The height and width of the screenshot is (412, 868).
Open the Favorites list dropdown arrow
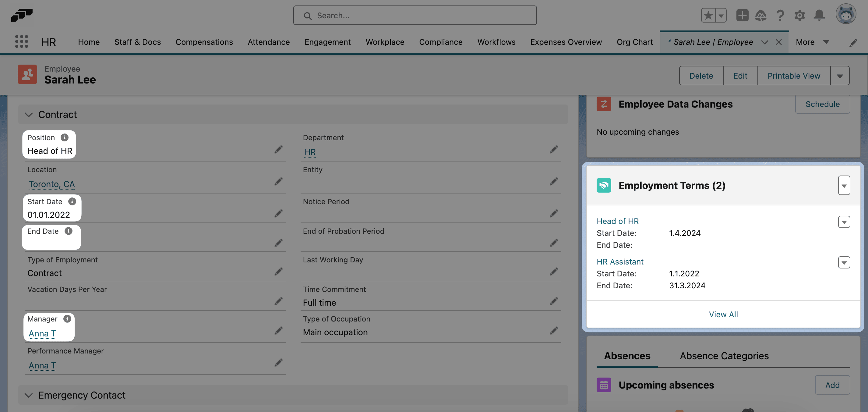pyautogui.click(x=721, y=15)
